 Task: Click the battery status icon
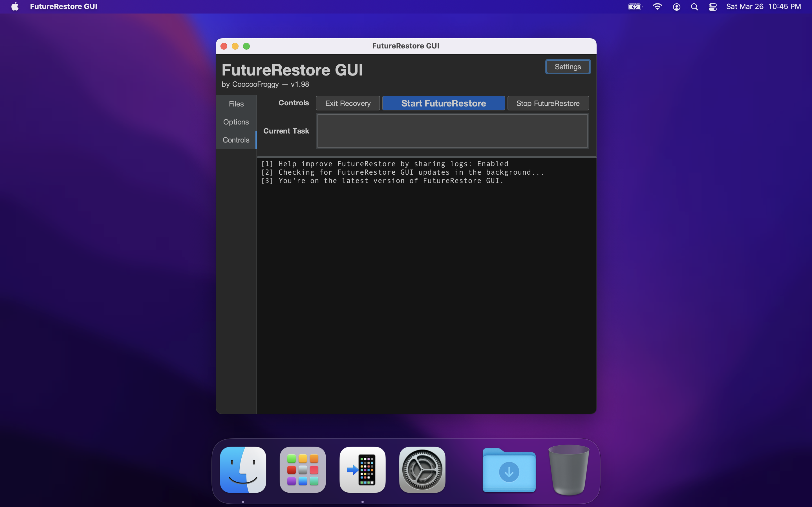click(x=635, y=7)
